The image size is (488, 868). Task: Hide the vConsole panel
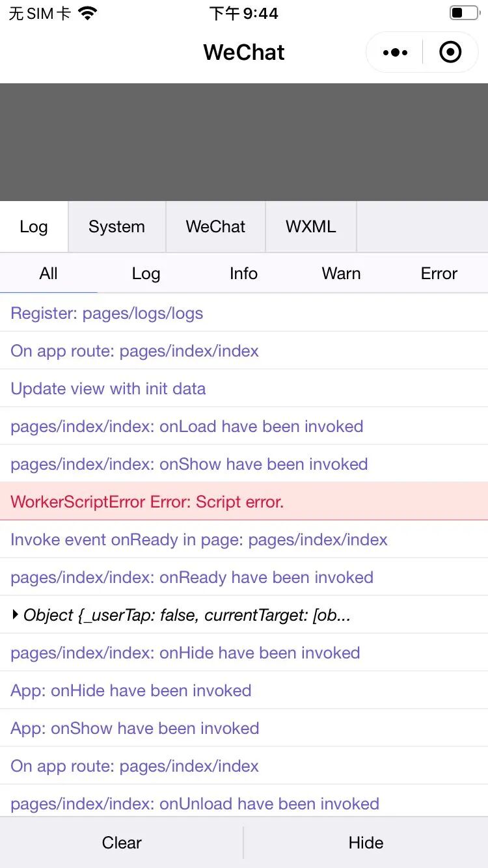366,843
